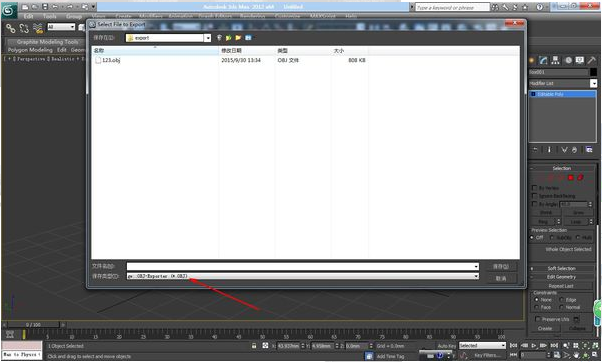Select red Polygon sub-object level icon

[571, 178]
